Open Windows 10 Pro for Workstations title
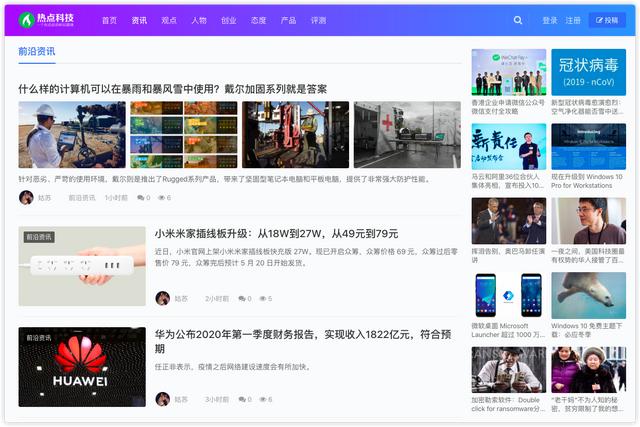This screenshot has width=640, height=427. click(587, 181)
